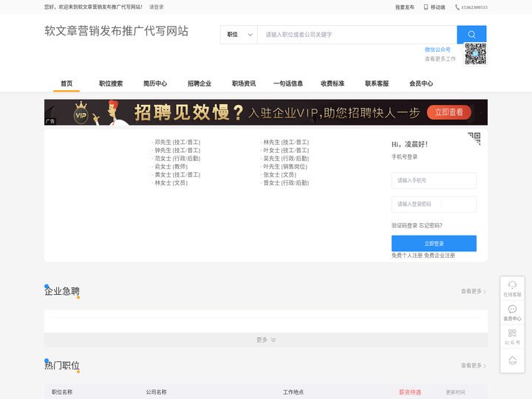
Task: Select the 首页 navigation tab
Action: click(x=66, y=83)
